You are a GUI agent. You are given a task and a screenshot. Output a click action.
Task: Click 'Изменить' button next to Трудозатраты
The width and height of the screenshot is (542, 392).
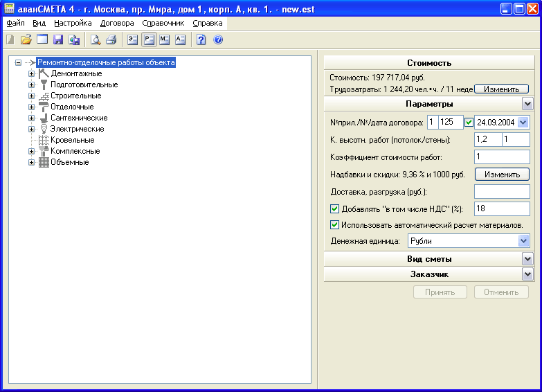tap(501, 89)
